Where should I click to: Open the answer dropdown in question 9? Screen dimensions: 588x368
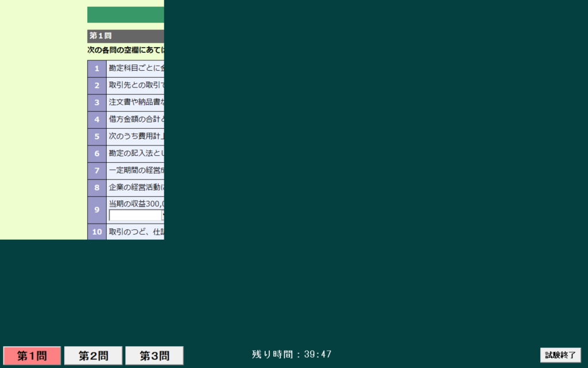tap(137, 216)
